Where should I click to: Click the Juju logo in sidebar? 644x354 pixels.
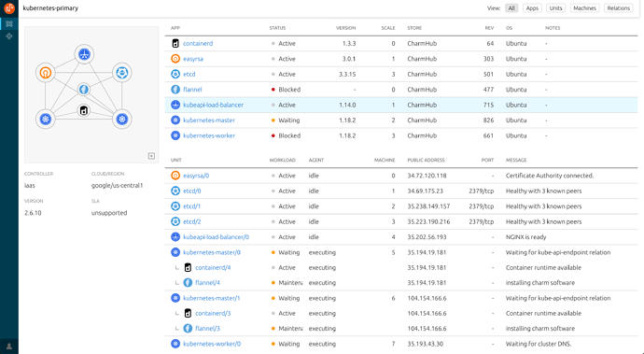coord(9,7)
